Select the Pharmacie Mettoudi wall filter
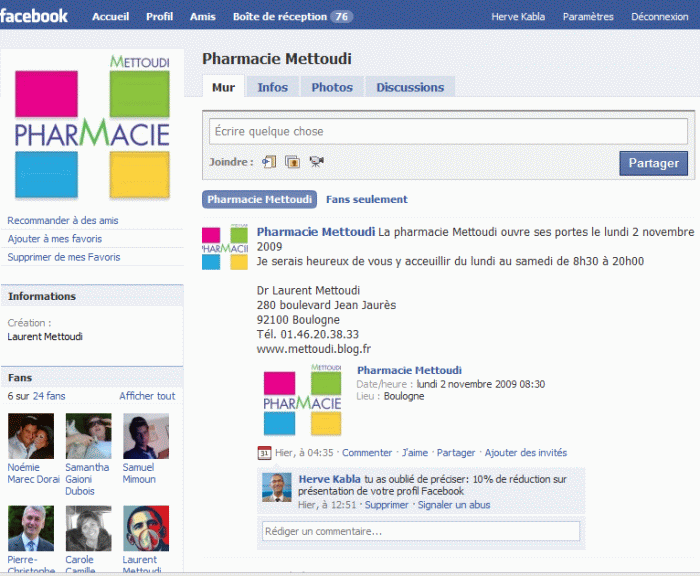 (259, 199)
